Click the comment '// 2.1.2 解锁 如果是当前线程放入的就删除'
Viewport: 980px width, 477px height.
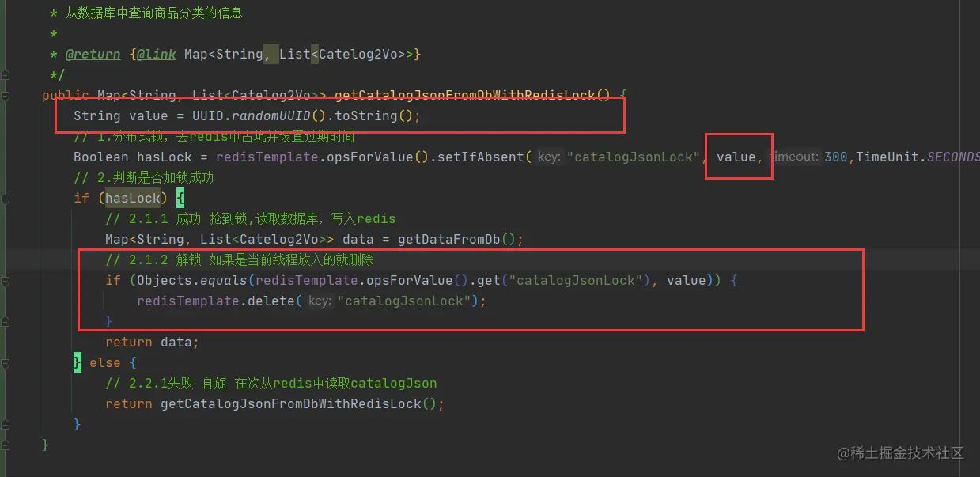click(239, 259)
